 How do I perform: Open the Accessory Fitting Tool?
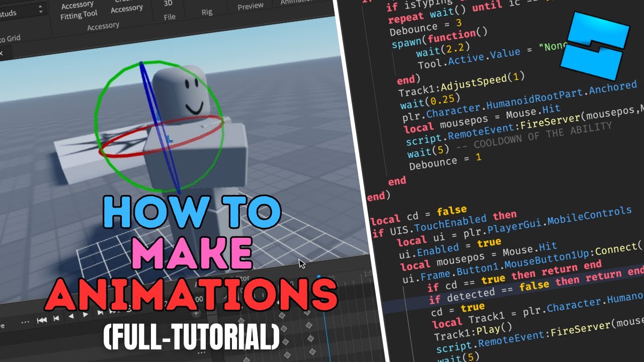78,10
